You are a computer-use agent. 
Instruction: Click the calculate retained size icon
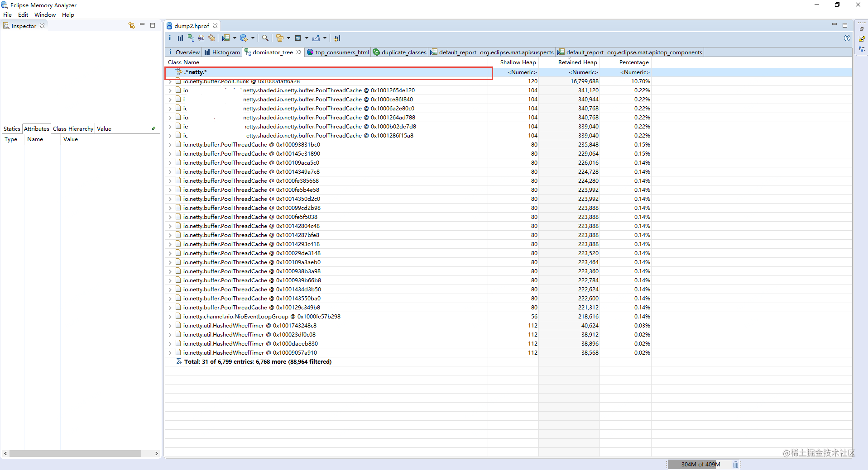298,38
